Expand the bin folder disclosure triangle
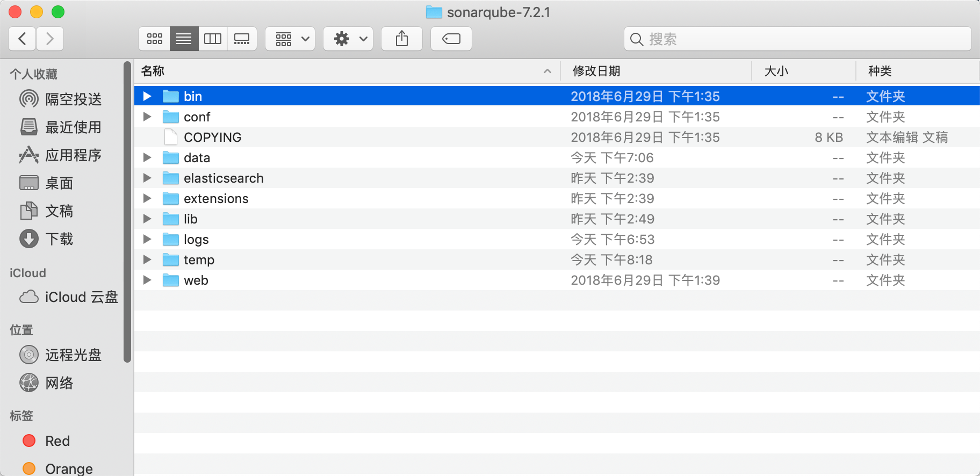Viewport: 980px width, 476px height. coord(147,96)
